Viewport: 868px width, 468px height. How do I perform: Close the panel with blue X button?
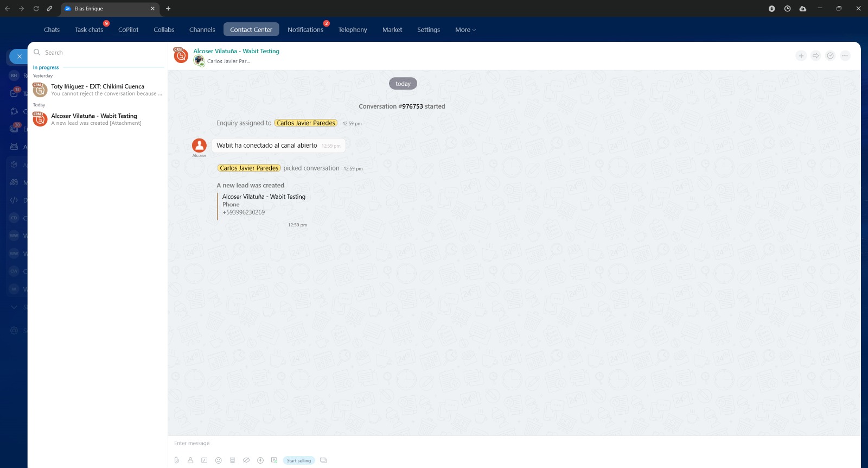pos(19,56)
